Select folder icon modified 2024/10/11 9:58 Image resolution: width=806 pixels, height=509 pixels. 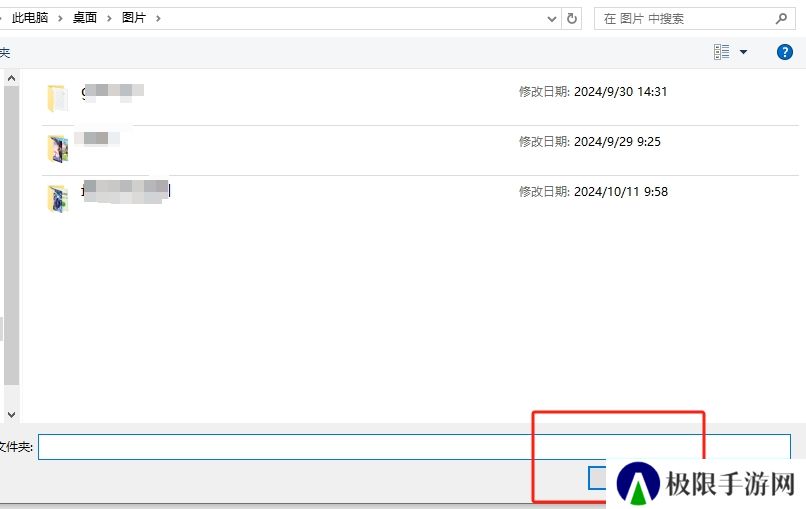pyautogui.click(x=58, y=199)
